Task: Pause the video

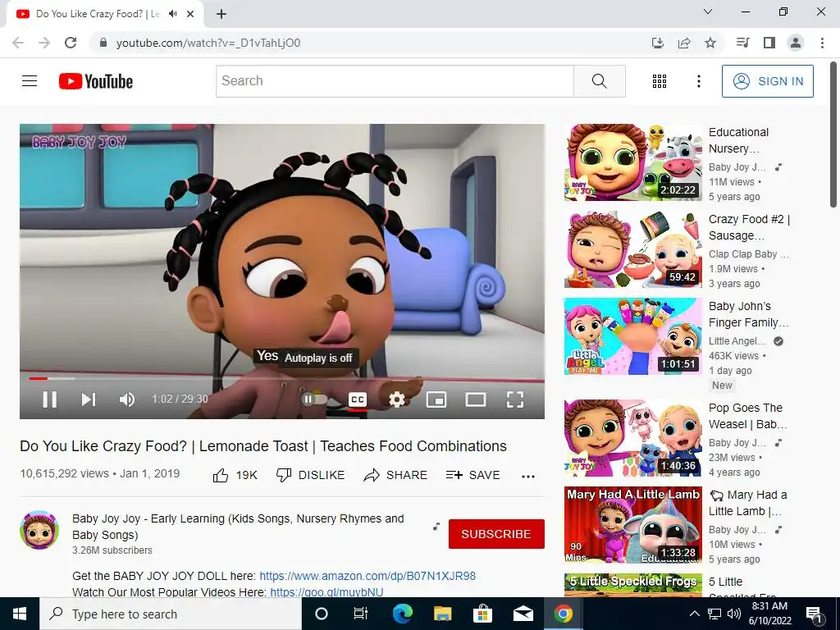Action: (50, 399)
